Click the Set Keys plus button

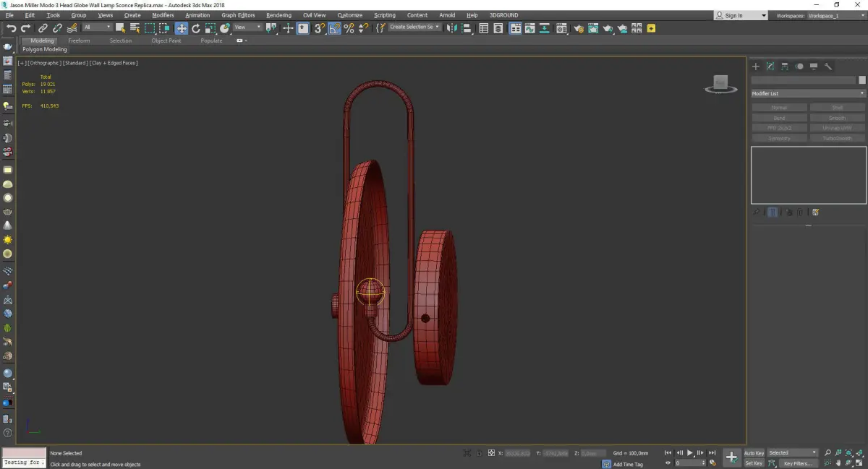point(732,457)
